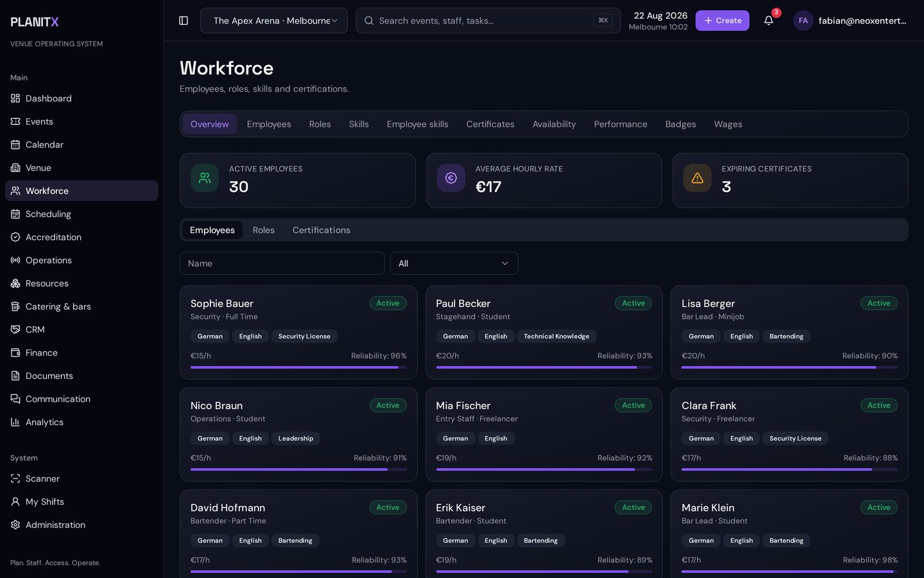The image size is (924, 578).
Task: Open Paul Becker's employee card
Action: (544, 332)
